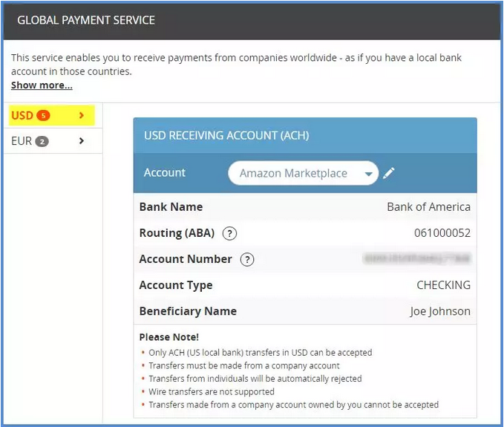Expand the USD currency chevron arrow

point(82,115)
